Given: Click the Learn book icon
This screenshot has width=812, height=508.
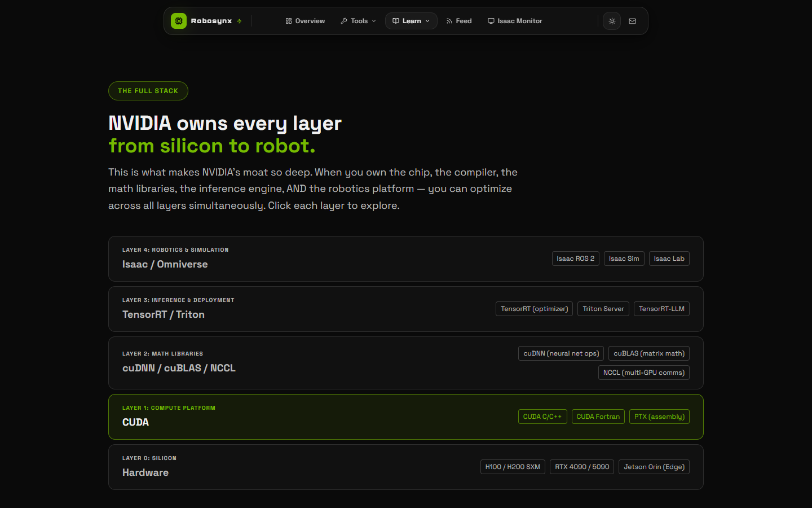Looking at the screenshot, I should click(396, 21).
